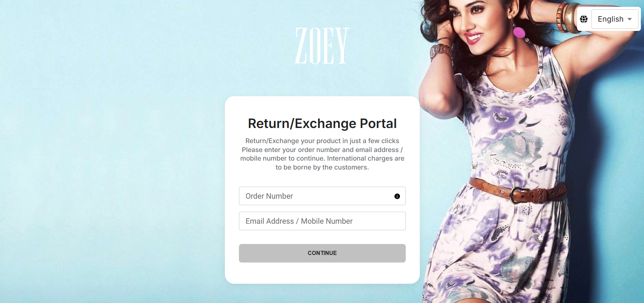Focus the Email Address / Mobile Number field
The height and width of the screenshot is (303, 644).
point(322,221)
